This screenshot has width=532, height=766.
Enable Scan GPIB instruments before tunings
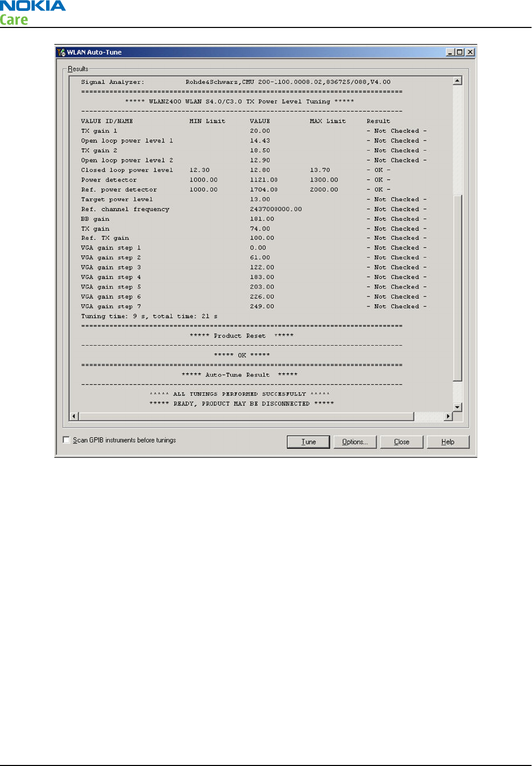click(66, 440)
